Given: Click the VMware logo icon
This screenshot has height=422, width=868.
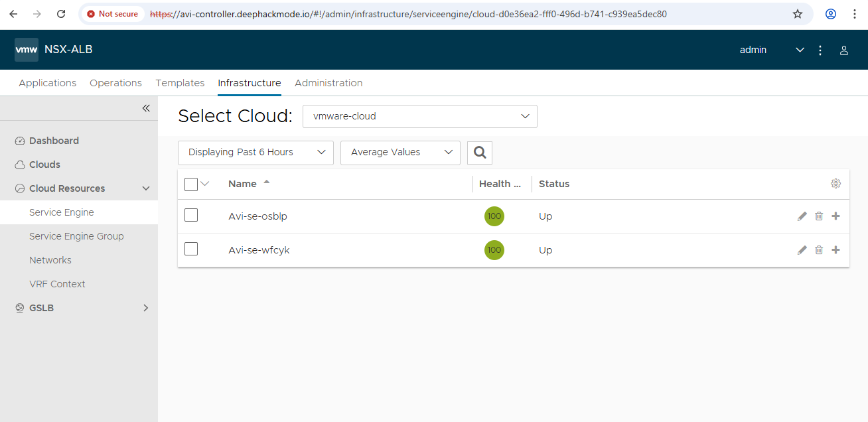Looking at the screenshot, I should click(27, 50).
